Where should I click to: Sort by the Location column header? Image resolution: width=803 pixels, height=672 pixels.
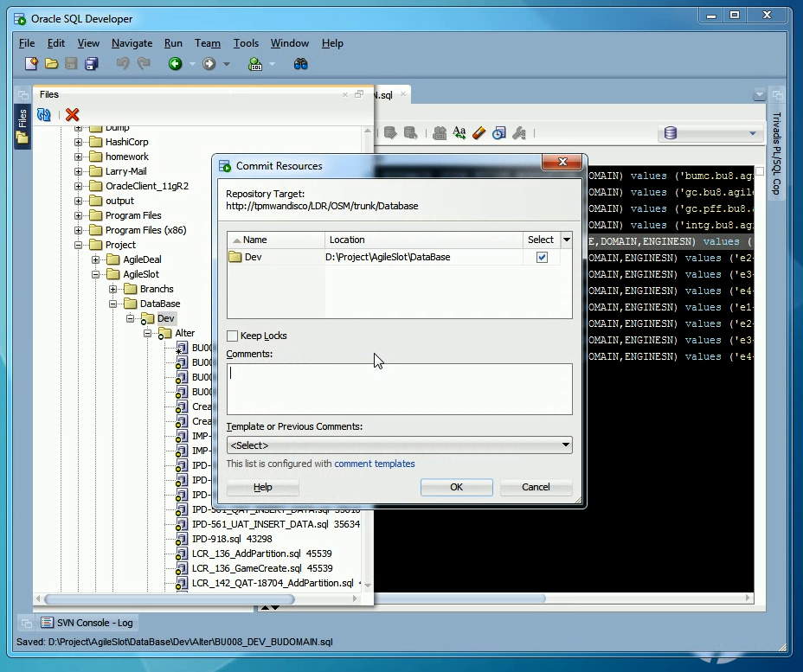coord(423,240)
